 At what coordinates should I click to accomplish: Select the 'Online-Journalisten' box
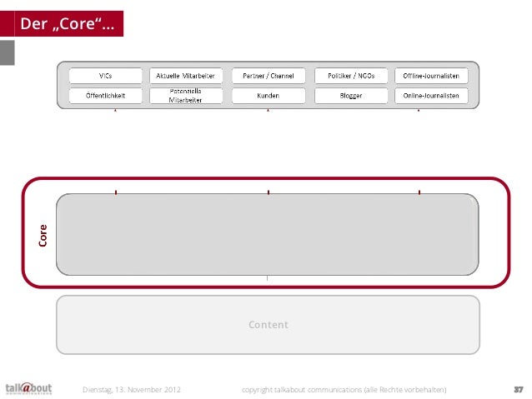click(x=431, y=96)
